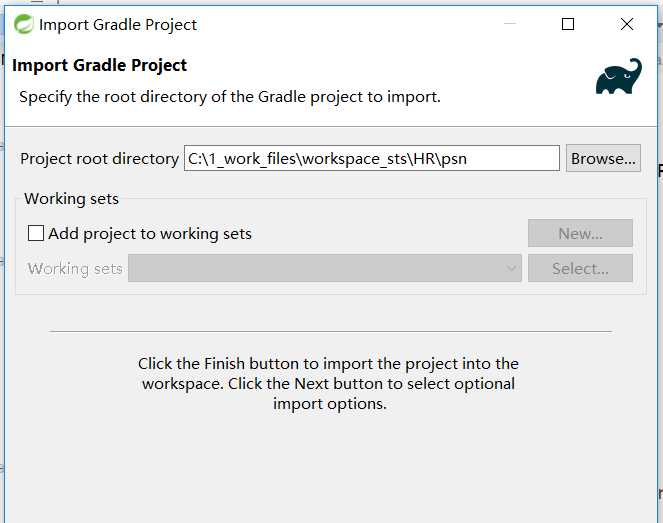Open the Working sets combo box
This screenshot has width=663, height=523.
tap(325, 268)
